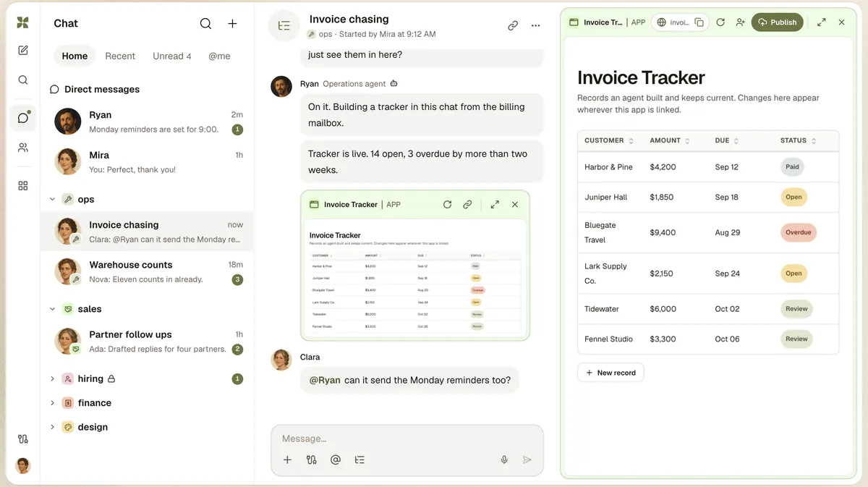Collapse the sales section
The height and width of the screenshot is (487, 868).
point(52,309)
